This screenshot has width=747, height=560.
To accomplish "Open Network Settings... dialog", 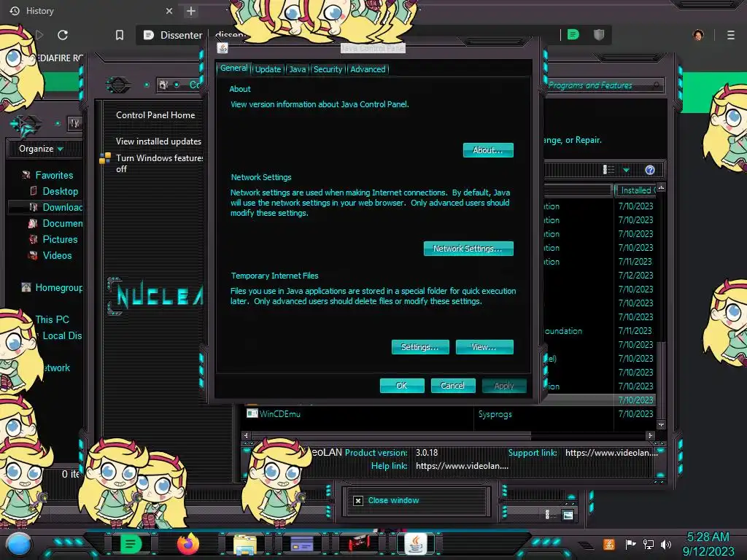I will (468, 249).
